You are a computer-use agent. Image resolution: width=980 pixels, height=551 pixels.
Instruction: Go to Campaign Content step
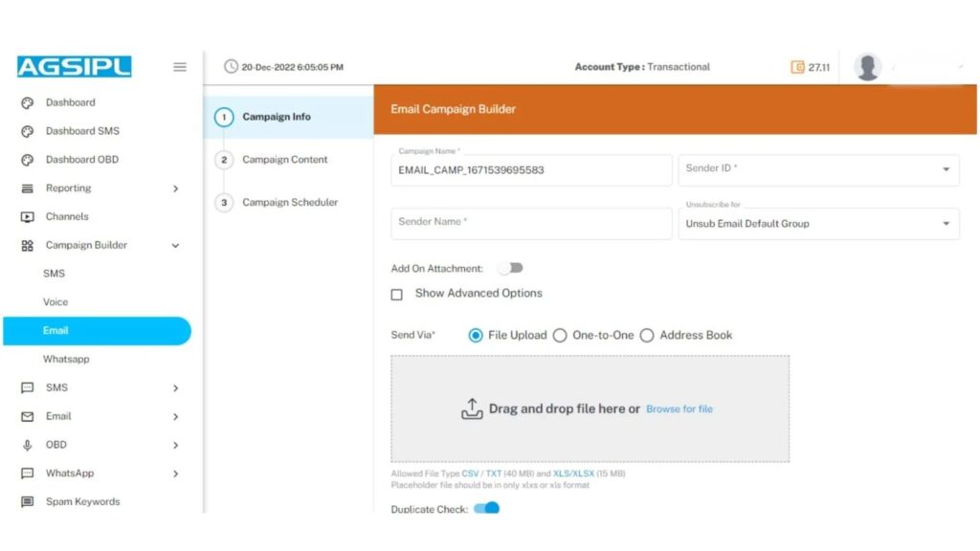pyautogui.click(x=284, y=160)
